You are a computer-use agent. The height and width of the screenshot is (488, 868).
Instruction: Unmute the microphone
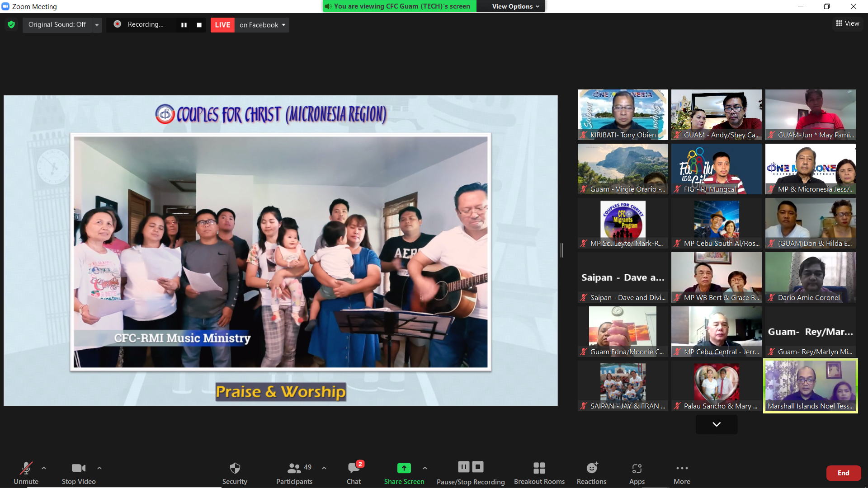[x=26, y=473]
